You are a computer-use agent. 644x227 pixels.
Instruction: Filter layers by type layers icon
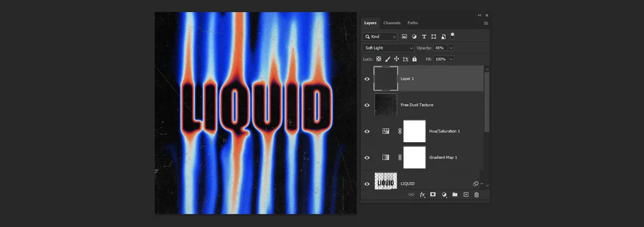coord(424,36)
